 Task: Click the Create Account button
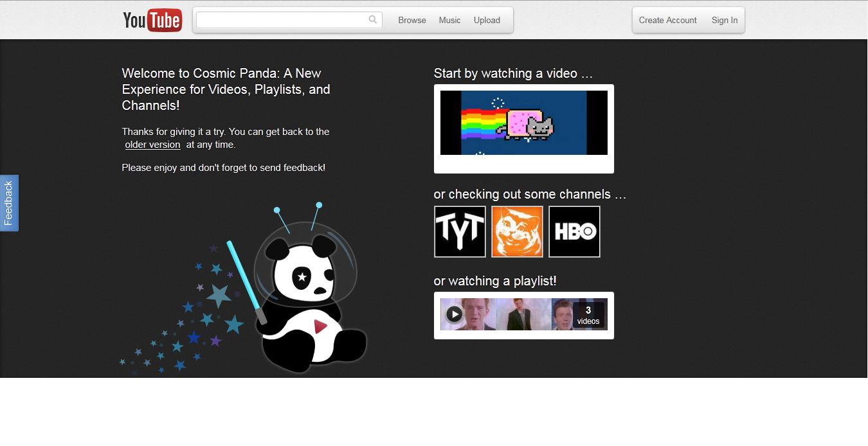pyautogui.click(x=667, y=21)
